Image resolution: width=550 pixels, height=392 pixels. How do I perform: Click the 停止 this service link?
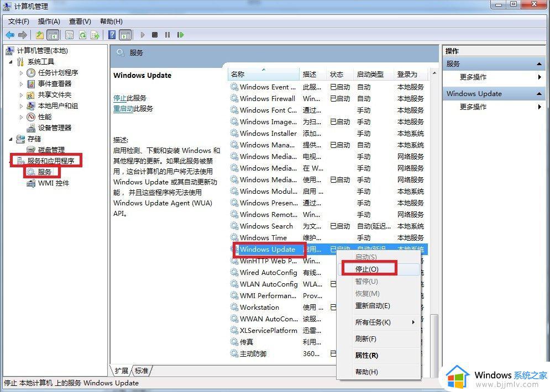click(x=120, y=98)
